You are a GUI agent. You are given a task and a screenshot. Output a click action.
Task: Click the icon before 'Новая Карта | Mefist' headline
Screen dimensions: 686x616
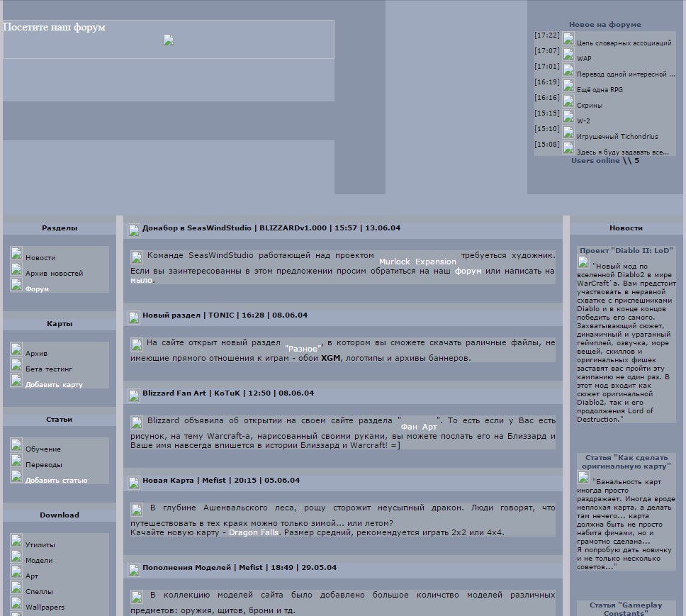coord(134,483)
